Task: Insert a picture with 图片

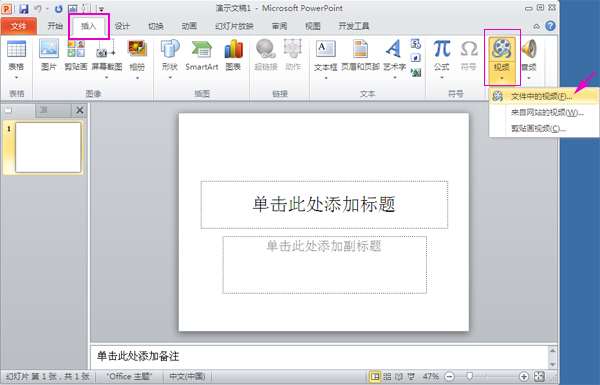Action: 49,55
